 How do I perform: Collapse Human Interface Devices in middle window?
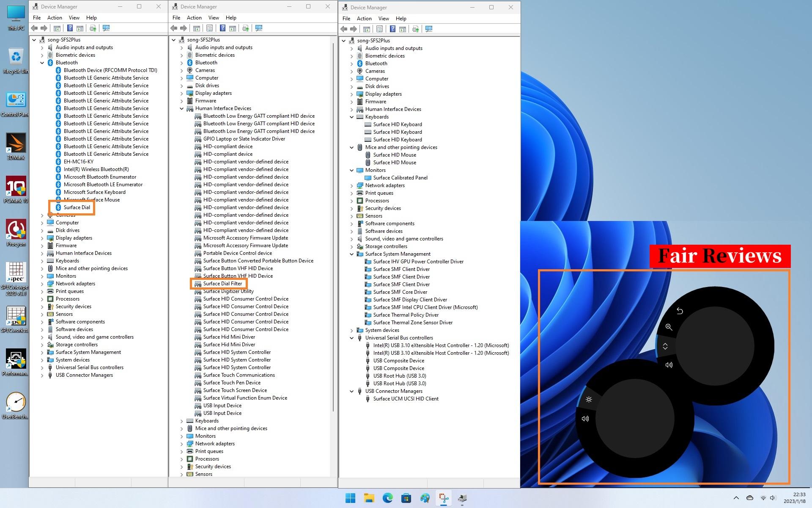click(182, 108)
